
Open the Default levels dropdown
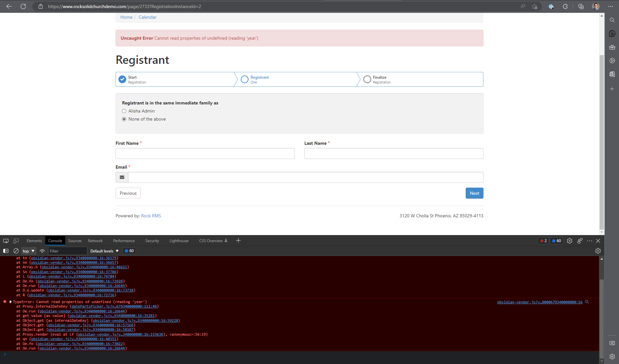click(x=105, y=251)
